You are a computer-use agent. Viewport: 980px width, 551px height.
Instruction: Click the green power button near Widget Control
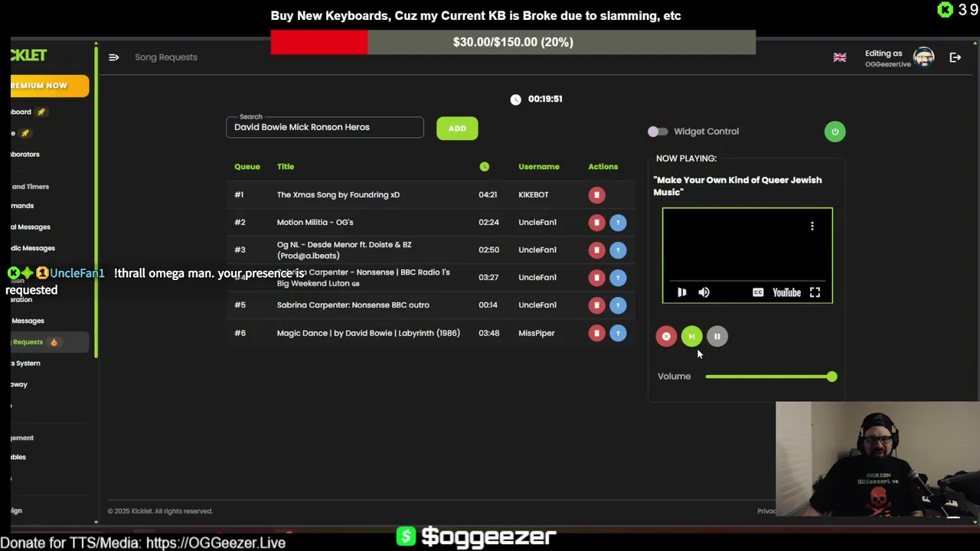point(835,132)
